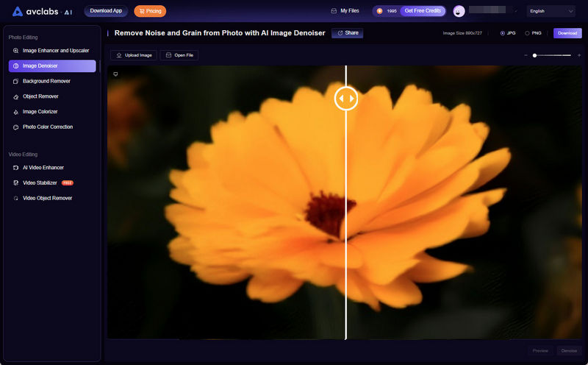Open the English language dropdown
This screenshot has height=365, width=588.
pyautogui.click(x=551, y=11)
